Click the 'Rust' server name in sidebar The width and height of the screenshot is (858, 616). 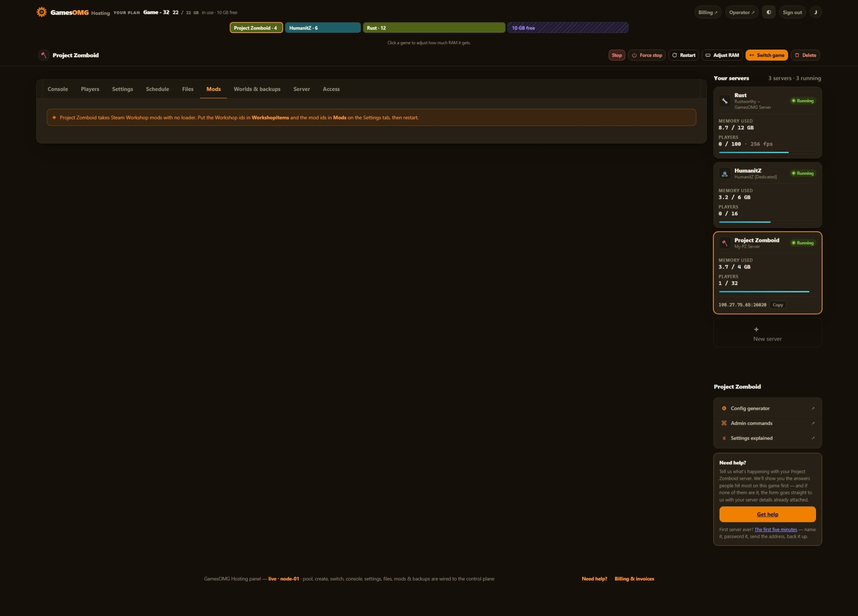click(x=740, y=95)
